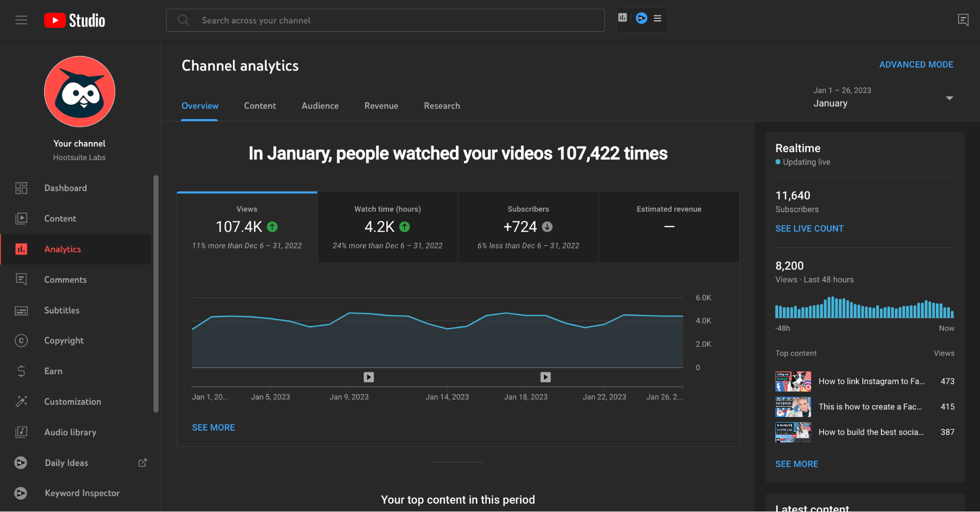
Task: Collapse the sidebar with the hamburger menu
Action: (x=21, y=20)
